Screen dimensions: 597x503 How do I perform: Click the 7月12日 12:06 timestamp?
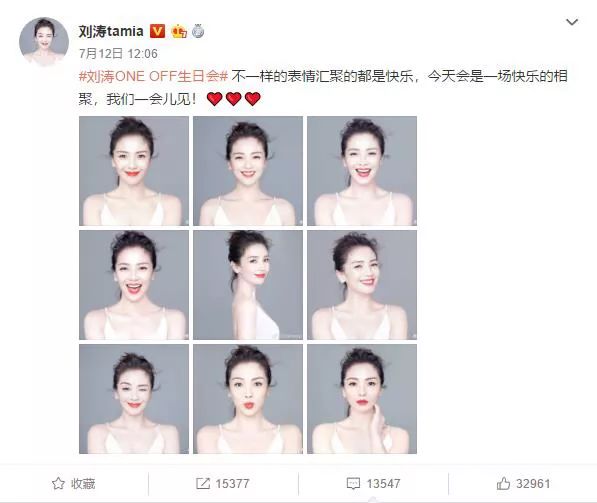[118, 54]
